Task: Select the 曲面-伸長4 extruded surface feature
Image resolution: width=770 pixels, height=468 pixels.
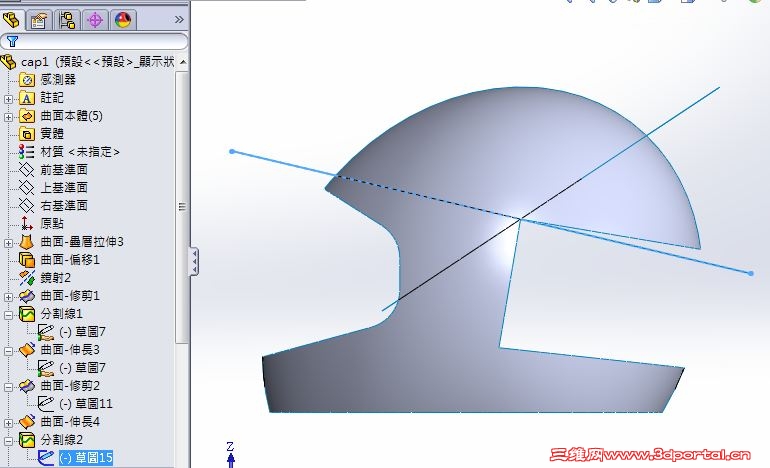Action: point(59,421)
